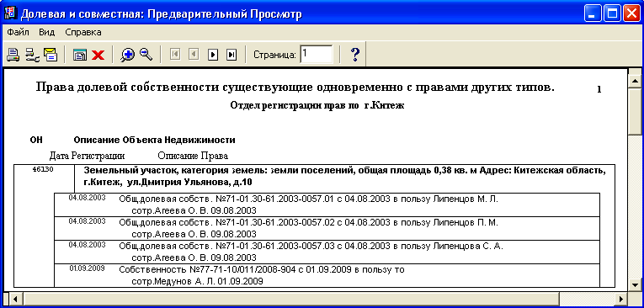
Task: Open help with the question mark icon
Action: pyautogui.click(x=355, y=54)
